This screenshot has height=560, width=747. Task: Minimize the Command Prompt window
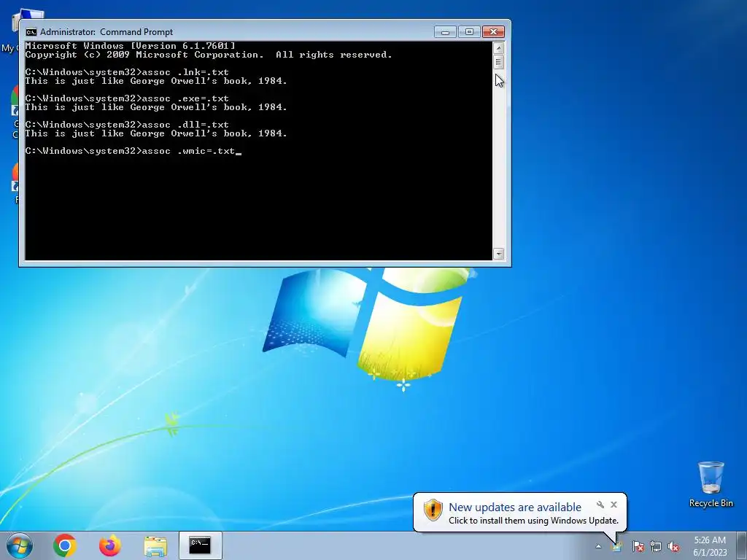pos(446,32)
